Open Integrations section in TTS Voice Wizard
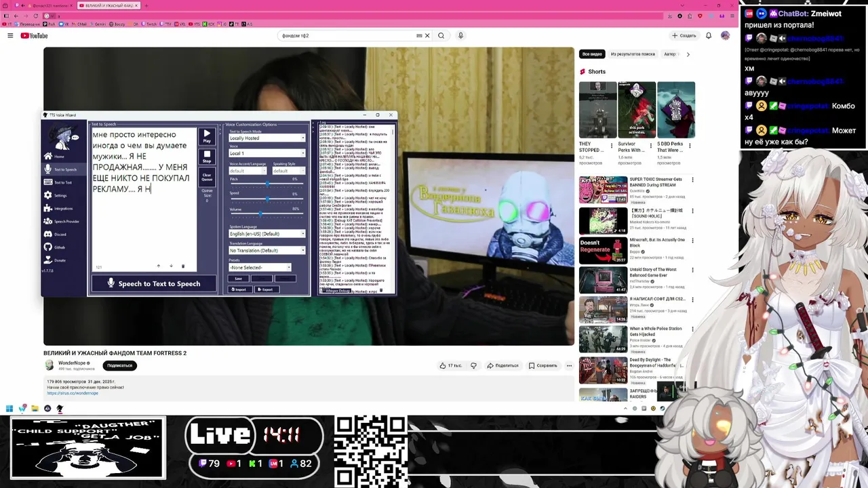This screenshot has height=488, width=868. (x=64, y=208)
